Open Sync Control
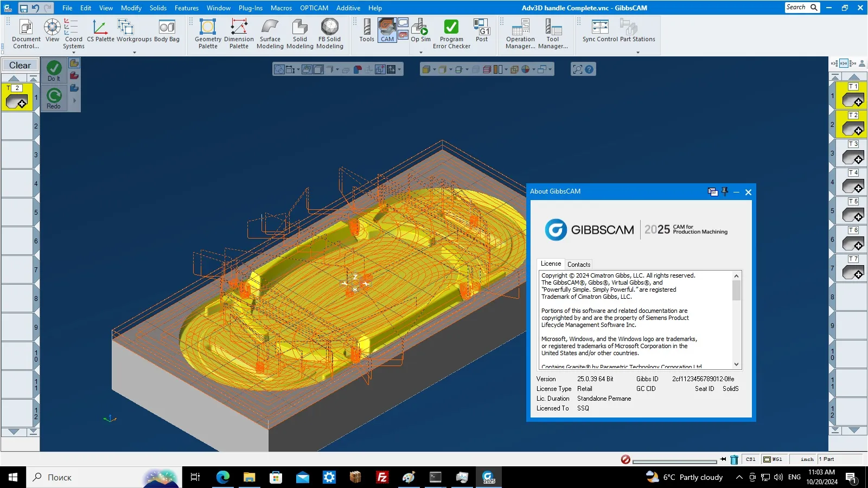 click(x=600, y=30)
